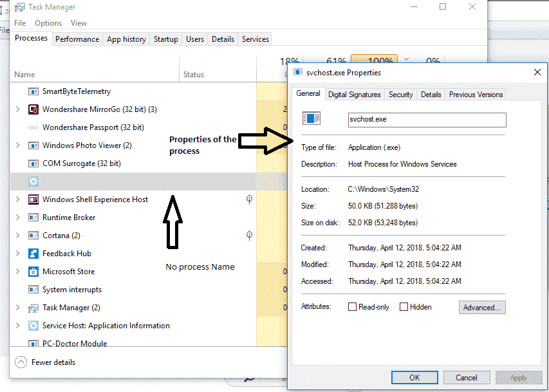
Task: Select the Processes tab
Action: pos(31,38)
